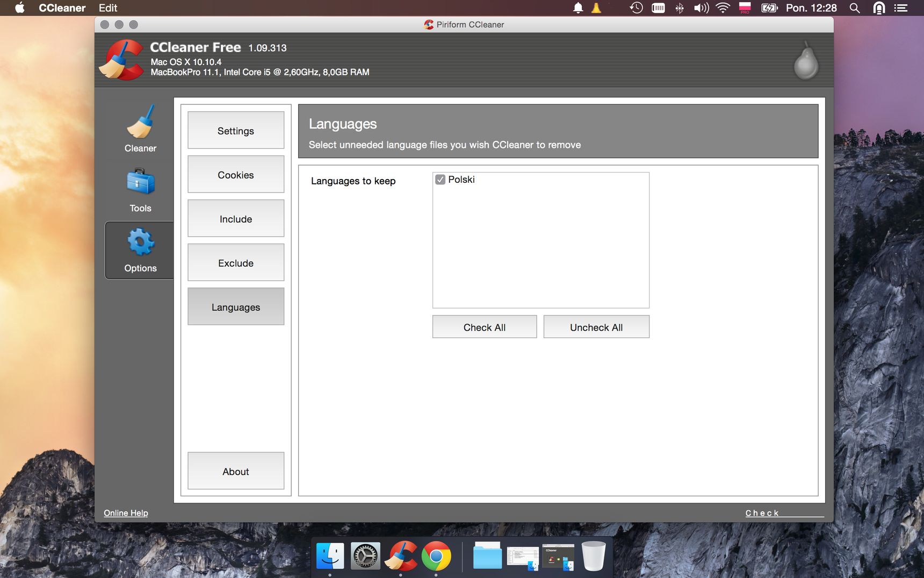Click the memory chip icon in the menu bar
Screen dimensions: 924x578
point(658,8)
